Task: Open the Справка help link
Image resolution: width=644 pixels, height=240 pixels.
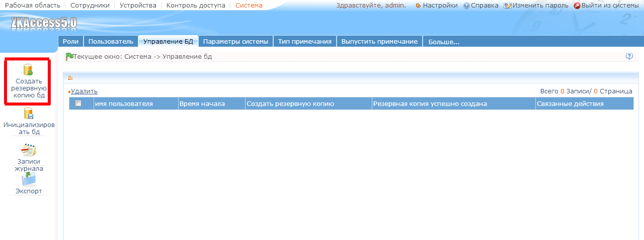Action: tap(481, 5)
